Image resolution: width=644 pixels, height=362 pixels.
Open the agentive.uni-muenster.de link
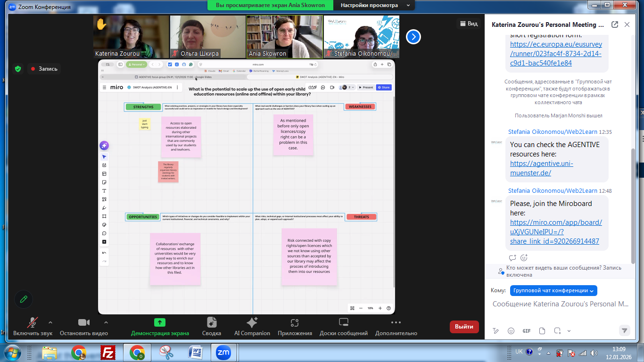click(x=541, y=168)
